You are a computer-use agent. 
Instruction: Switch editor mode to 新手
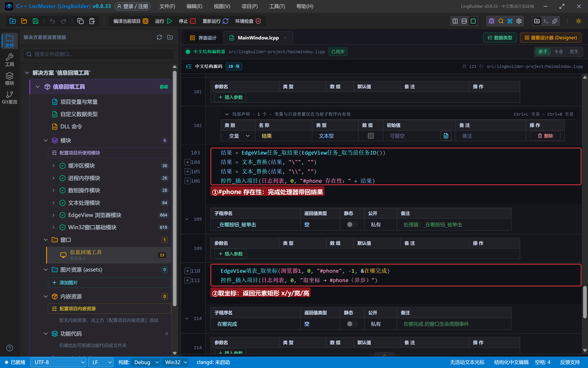coord(543,52)
